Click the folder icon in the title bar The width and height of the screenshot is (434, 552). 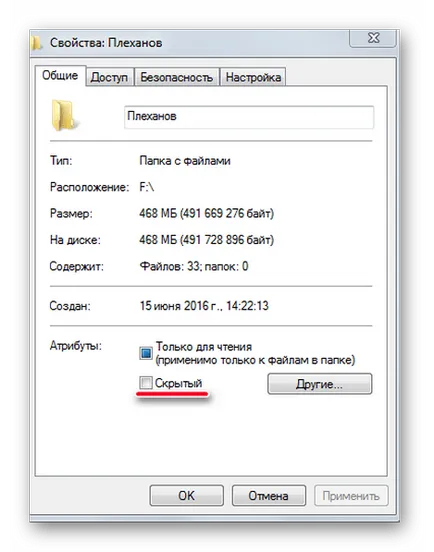pyautogui.click(x=36, y=43)
